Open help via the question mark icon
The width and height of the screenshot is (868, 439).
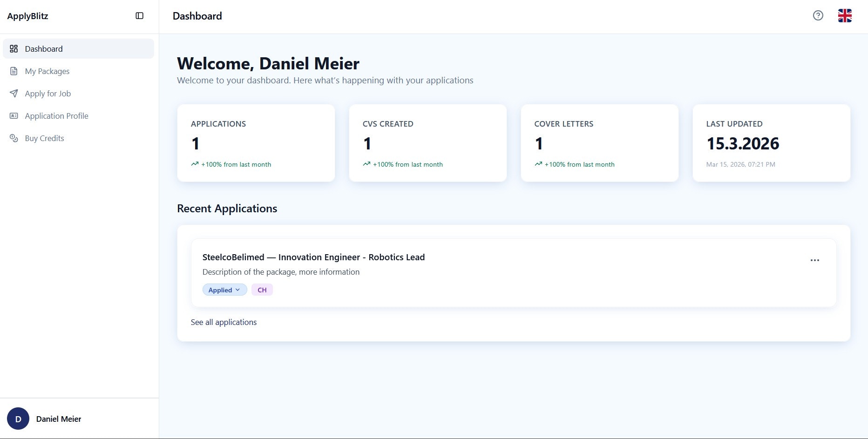(818, 16)
